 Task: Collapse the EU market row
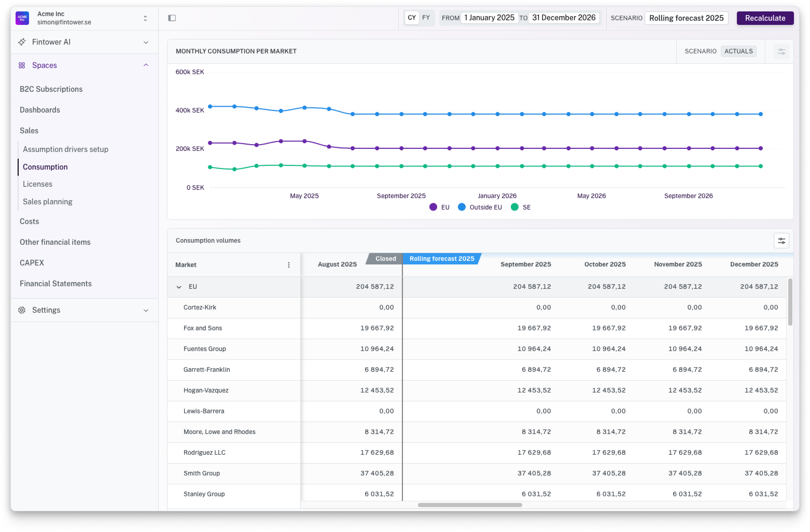[x=179, y=287]
